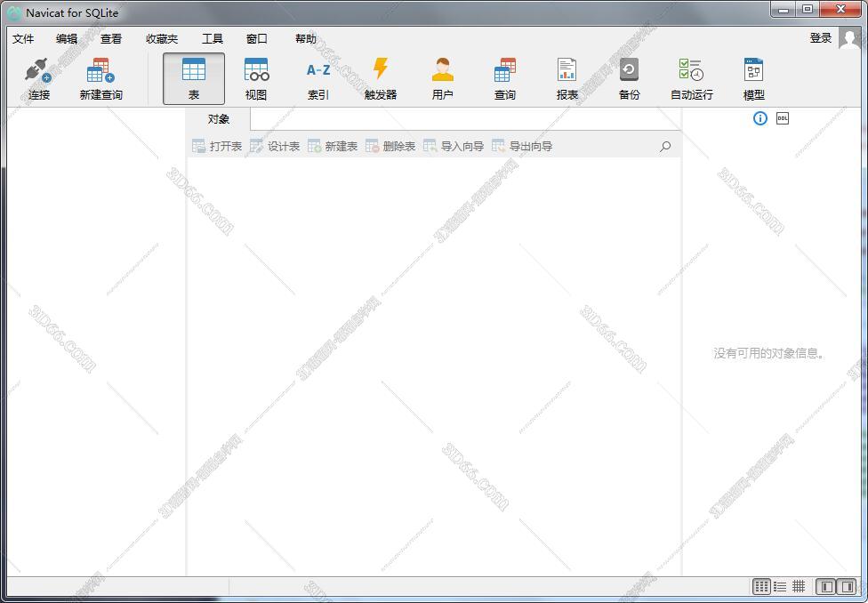Click Open Table (打开表) button

click(217, 146)
